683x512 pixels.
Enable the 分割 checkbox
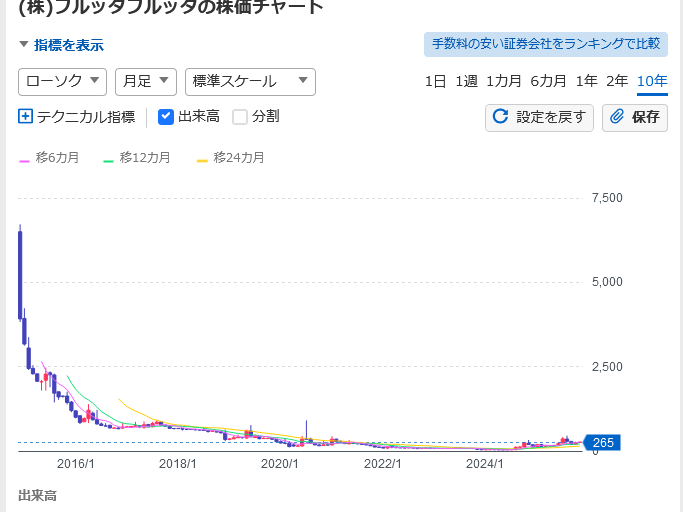(x=240, y=117)
